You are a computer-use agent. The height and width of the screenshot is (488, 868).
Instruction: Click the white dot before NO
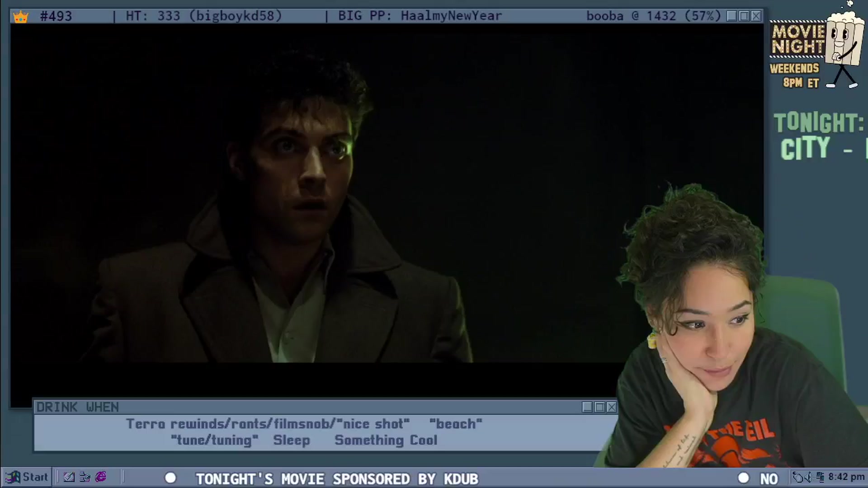click(743, 478)
